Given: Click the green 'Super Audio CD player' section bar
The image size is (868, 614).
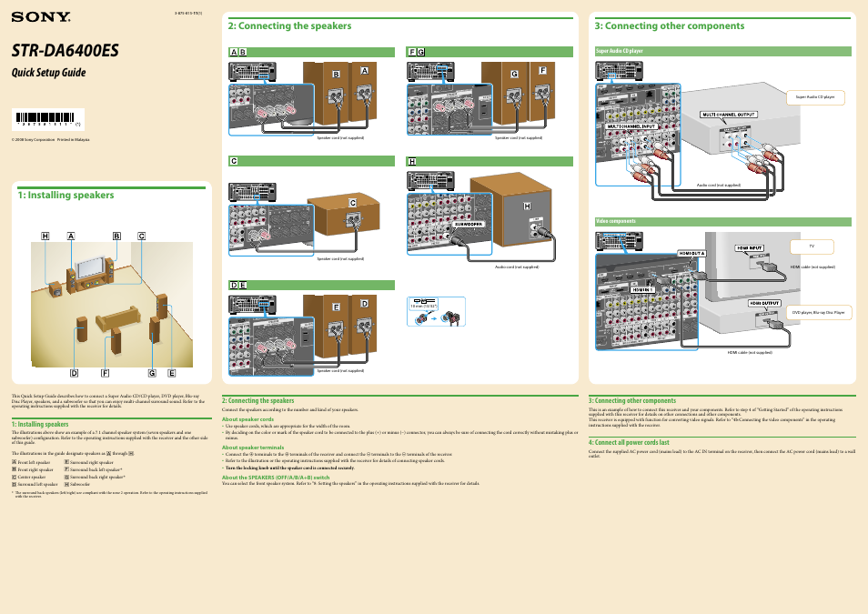Looking at the screenshot, I should (723, 51).
